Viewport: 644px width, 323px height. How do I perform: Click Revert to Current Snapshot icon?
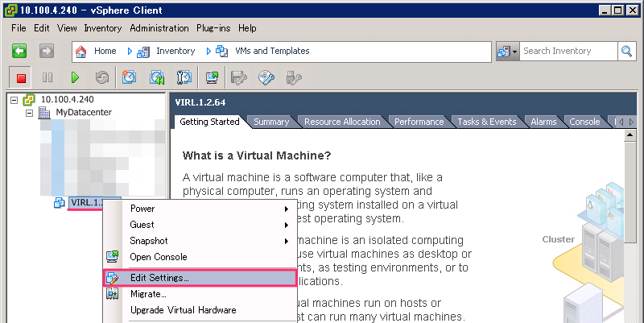(156, 77)
